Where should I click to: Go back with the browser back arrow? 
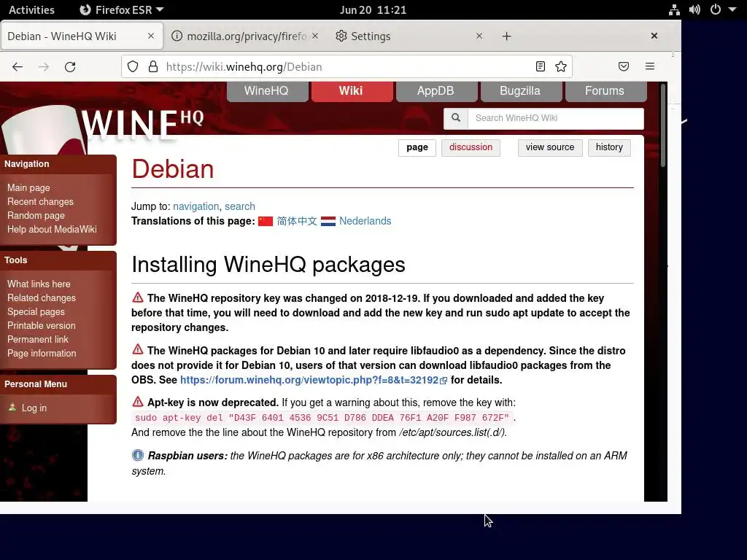point(18,67)
